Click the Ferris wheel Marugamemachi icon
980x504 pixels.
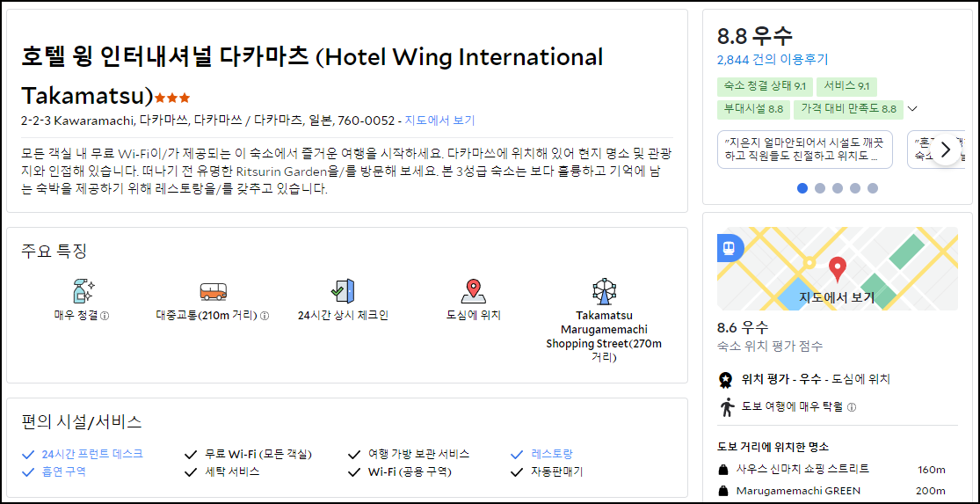(x=605, y=291)
